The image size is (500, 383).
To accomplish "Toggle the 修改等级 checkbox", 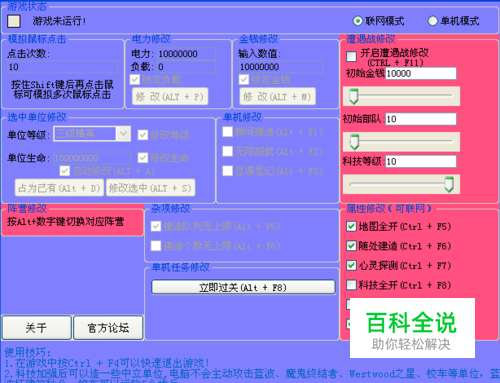I will (x=143, y=135).
